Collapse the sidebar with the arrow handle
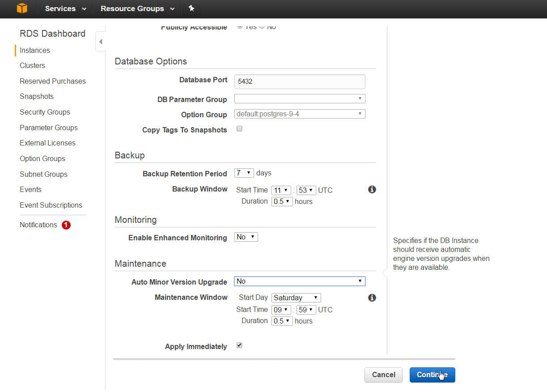 [x=101, y=42]
